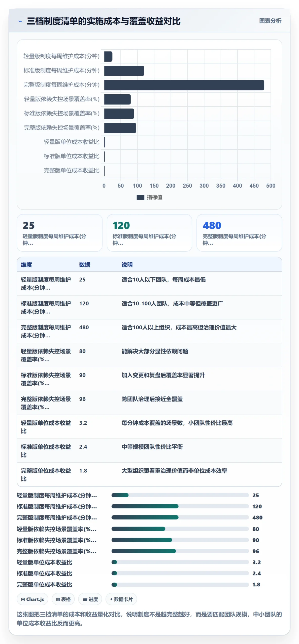Select the data card showing 480

tap(239, 233)
